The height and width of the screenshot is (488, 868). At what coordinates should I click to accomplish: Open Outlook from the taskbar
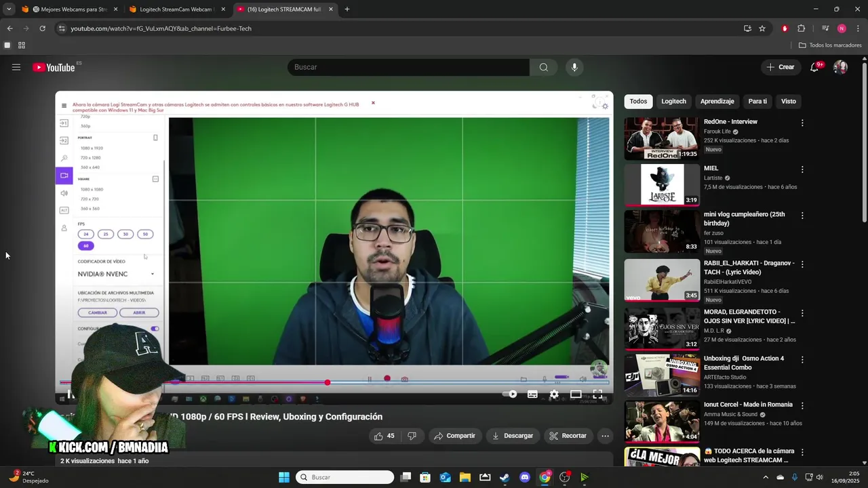tap(446, 477)
